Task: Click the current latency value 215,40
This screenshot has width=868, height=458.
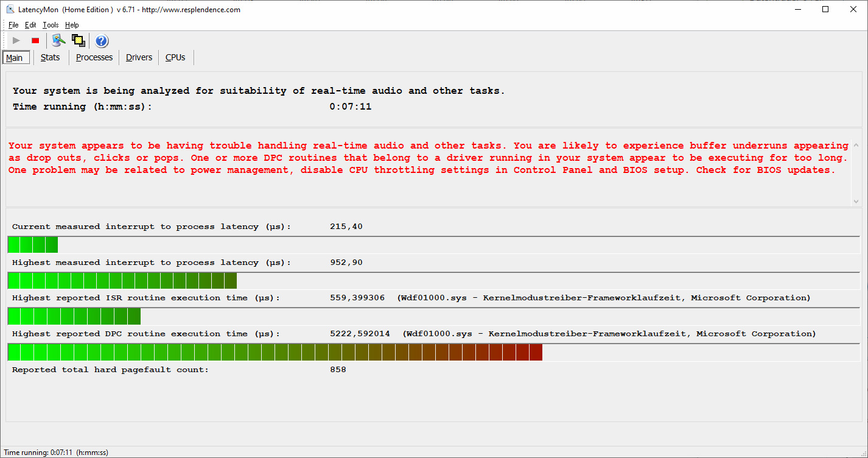Action: click(346, 227)
